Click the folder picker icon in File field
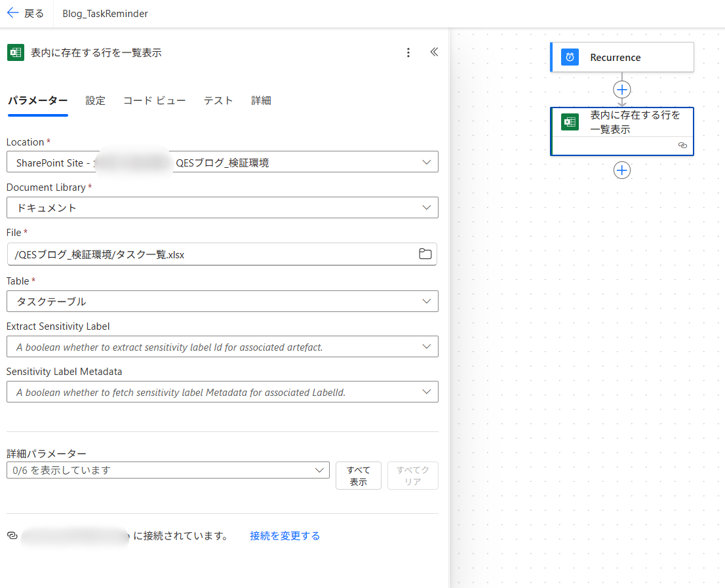This screenshot has width=725, height=588. [425, 254]
